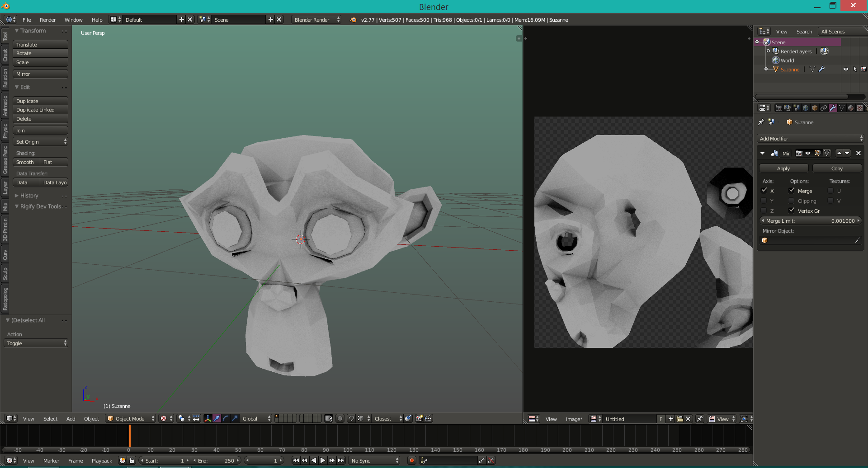Toggle snap during transform magnet icon
The height and width of the screenshot is (468, 868).
(351, 418)
